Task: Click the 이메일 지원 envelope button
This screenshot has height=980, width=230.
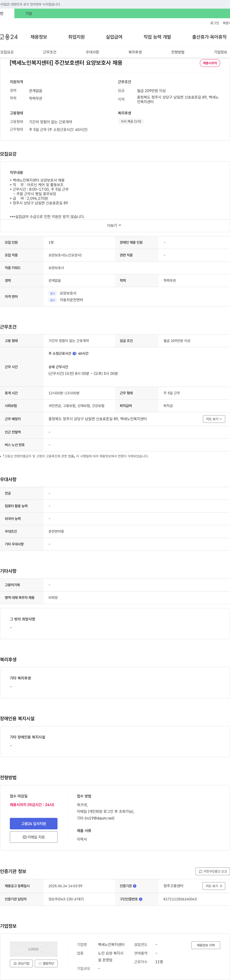Action: (34, 837)
